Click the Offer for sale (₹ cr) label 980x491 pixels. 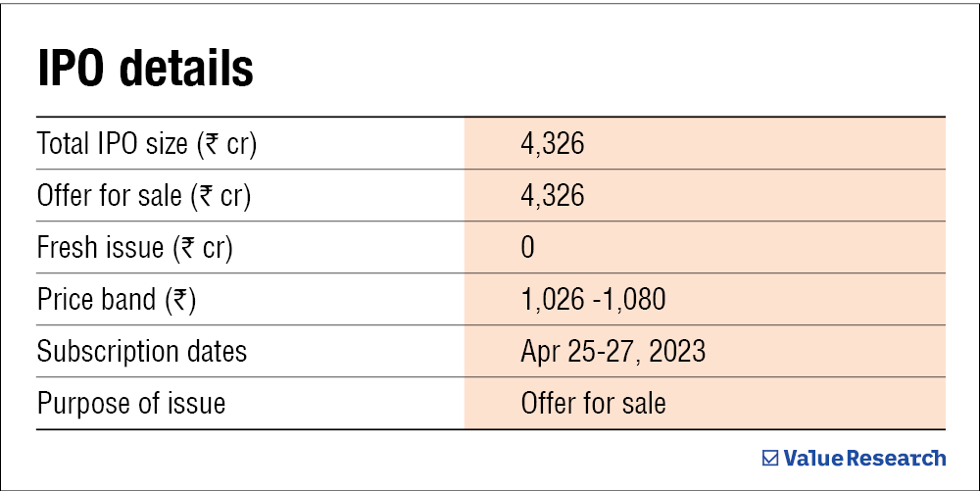[144, 195]
